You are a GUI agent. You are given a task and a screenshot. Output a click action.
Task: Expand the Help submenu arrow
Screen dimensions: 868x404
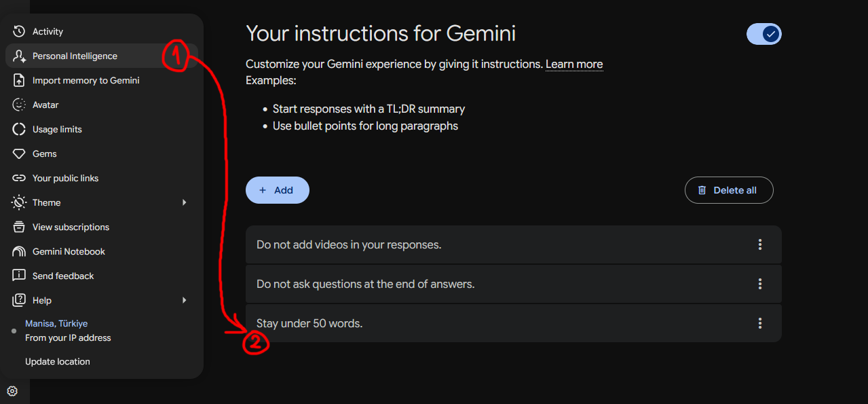(x=184, y=300)
